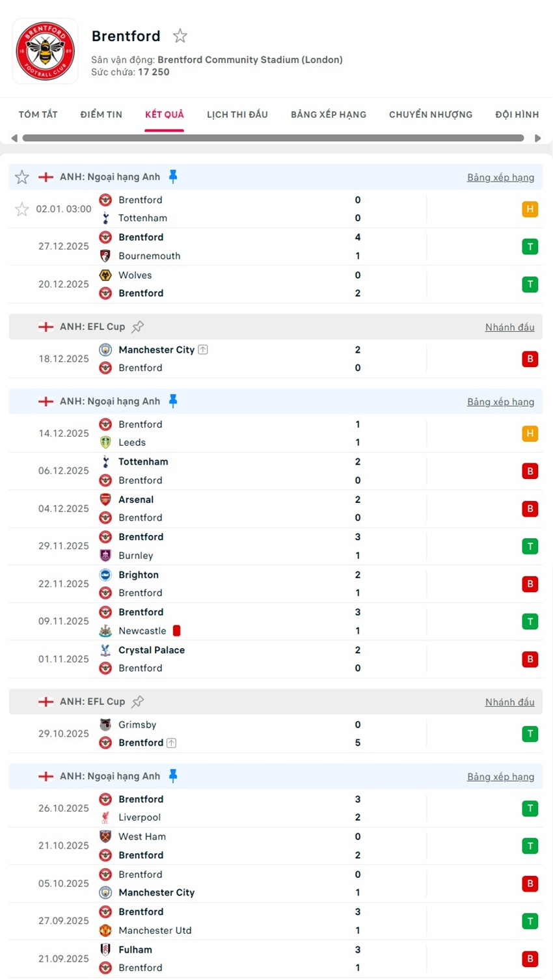Toggle the star to favorite Brentford team
553x980 pixels.
click(180, 36)
